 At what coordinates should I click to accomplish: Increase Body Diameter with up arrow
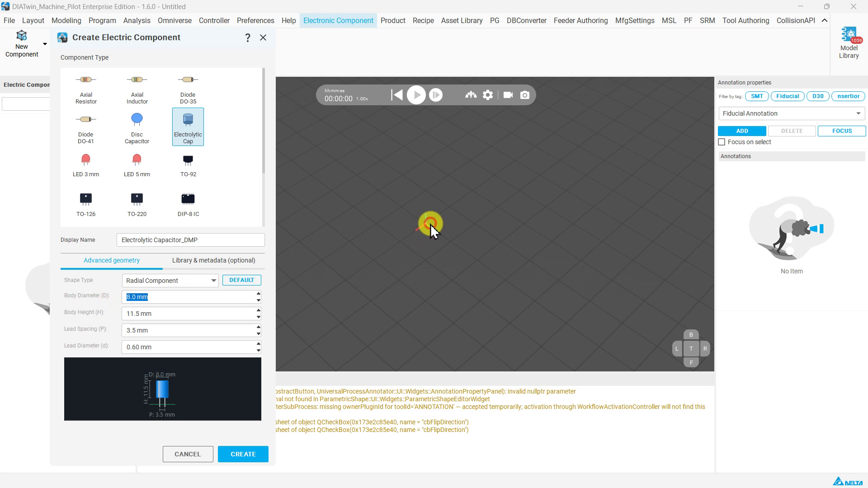click(259, 294)
